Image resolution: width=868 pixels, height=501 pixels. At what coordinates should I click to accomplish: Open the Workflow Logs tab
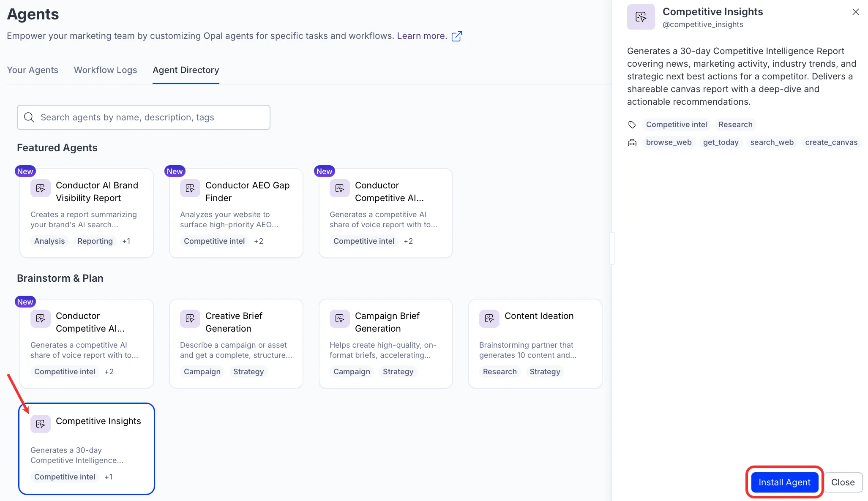(x=106, y=70)
